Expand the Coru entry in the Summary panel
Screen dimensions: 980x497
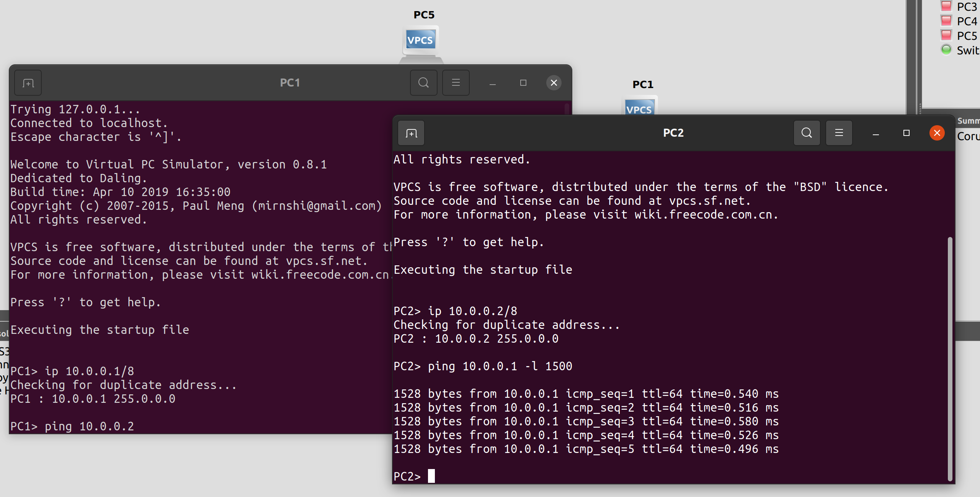point(968,136)
